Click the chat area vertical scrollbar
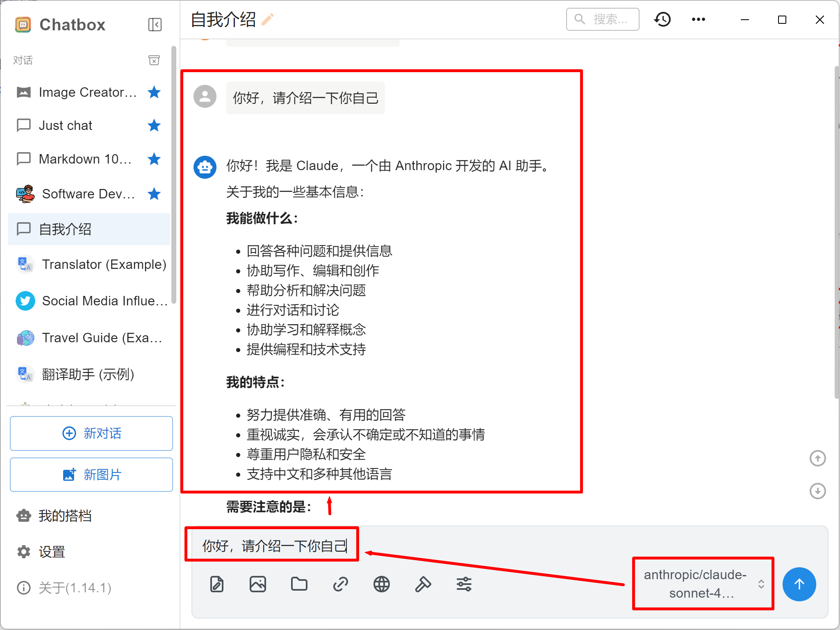Image resolution: width=840 pixels, height=630 pixels. click(x=837, y=232)
